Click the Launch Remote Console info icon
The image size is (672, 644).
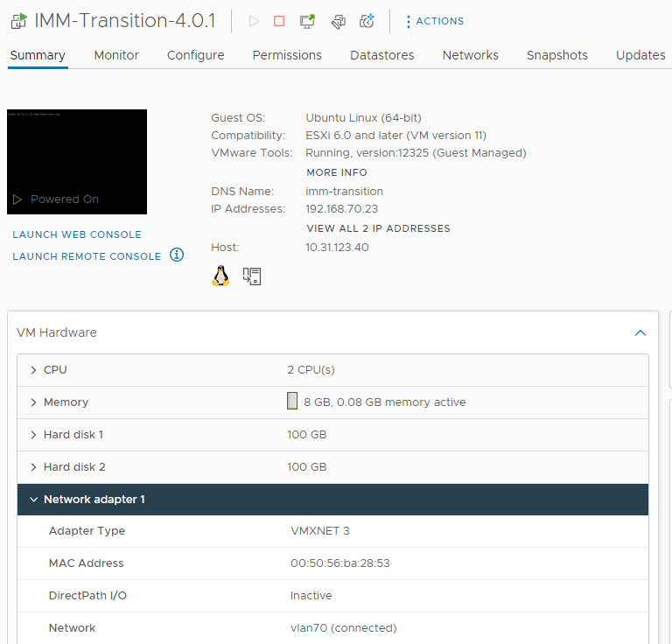coord(177,255)
